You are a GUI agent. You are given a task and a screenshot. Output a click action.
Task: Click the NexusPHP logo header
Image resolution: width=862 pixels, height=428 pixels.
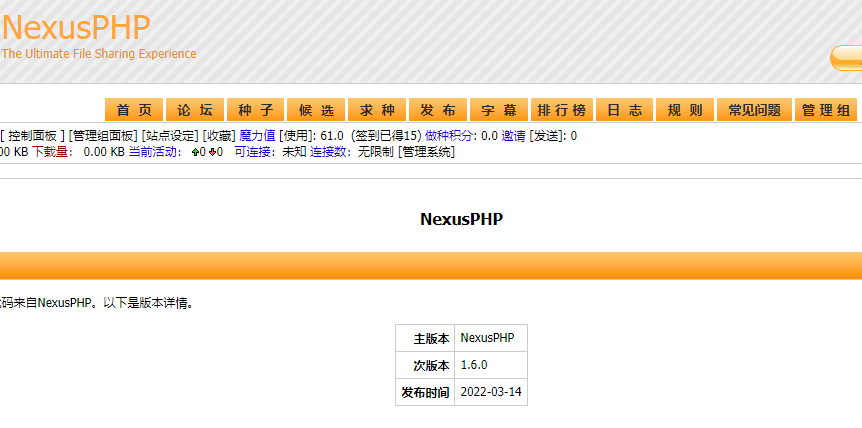(76, 27)
